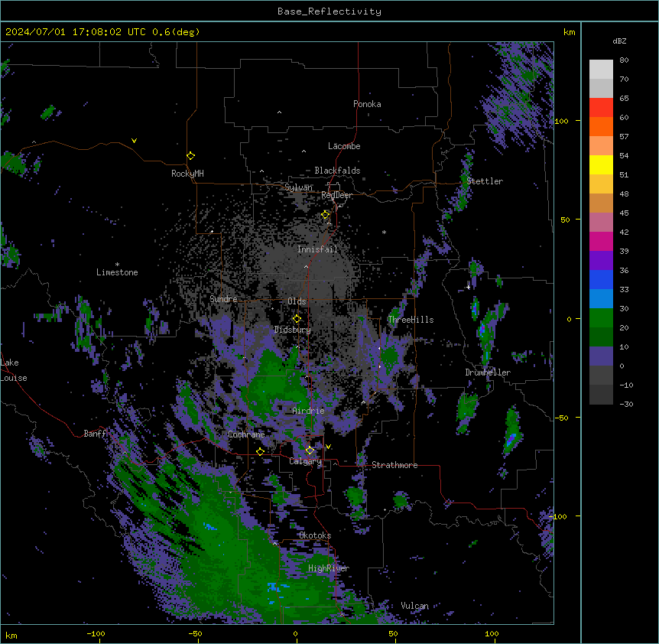Select the purple 39-36 dBZ legend swatch
659x644 pixels.
601,261
